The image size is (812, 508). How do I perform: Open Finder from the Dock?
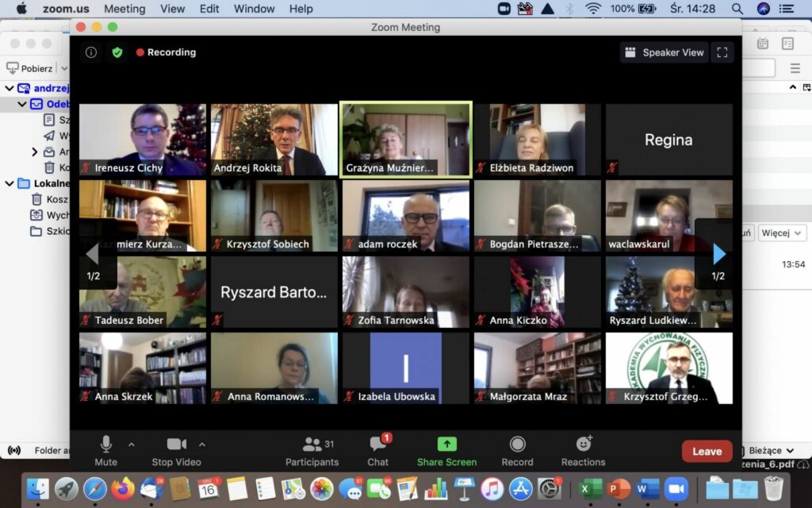point(38,489)
